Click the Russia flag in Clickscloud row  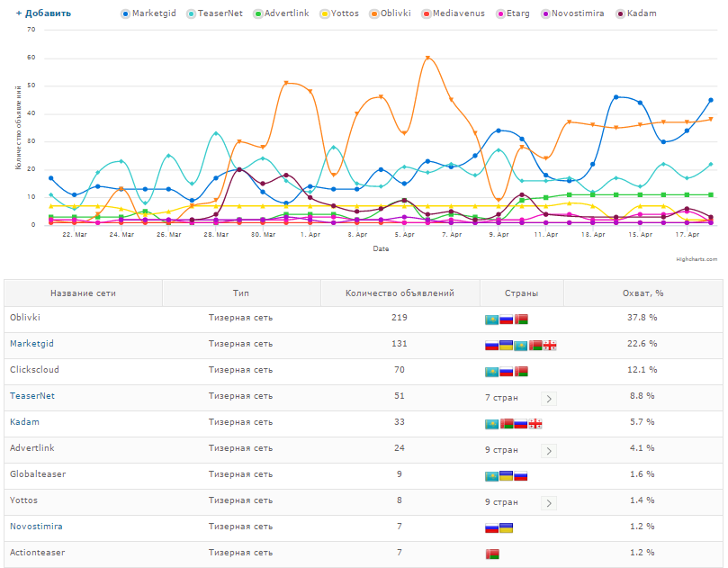(x=507, y=372)
